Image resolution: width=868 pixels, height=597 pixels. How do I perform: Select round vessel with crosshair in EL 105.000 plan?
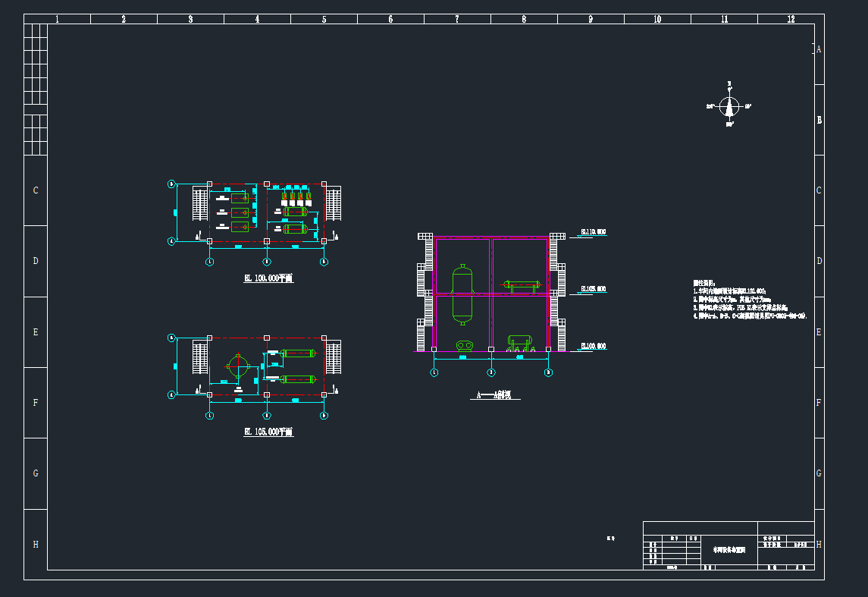pos(239,369)
